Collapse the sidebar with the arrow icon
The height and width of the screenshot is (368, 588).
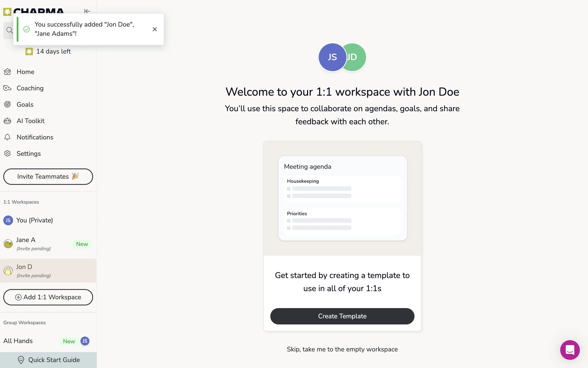pos(87,11)
